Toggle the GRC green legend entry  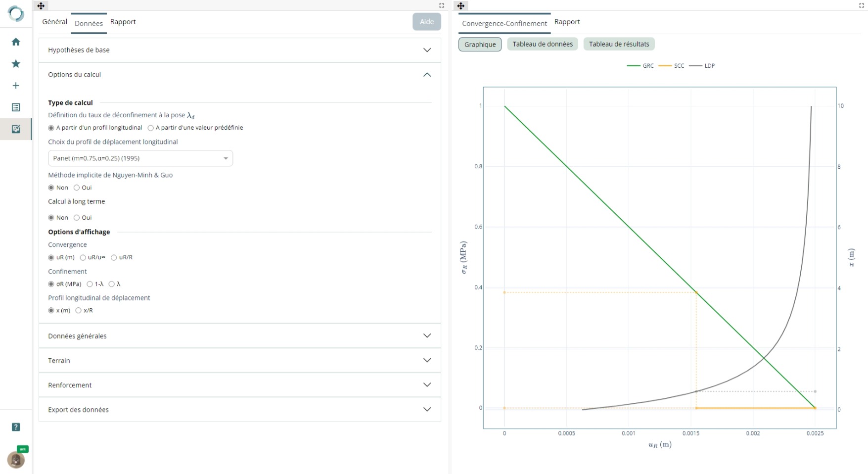tap(641, 66)
